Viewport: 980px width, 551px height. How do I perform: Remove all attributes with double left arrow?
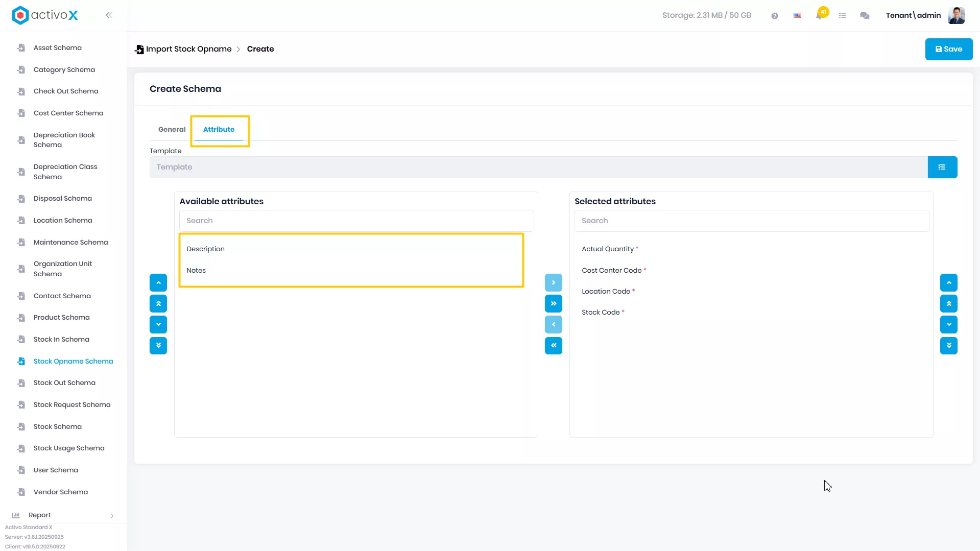click(x=554, y=345)
